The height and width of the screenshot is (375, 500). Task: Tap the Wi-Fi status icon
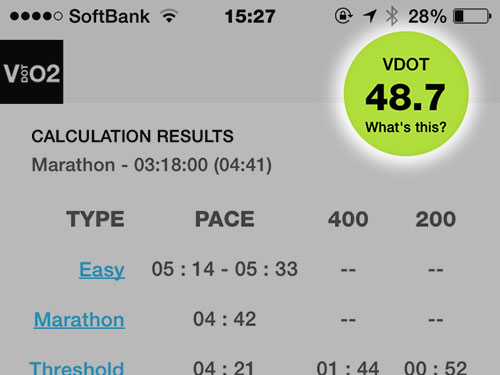[x=169, y=16]
